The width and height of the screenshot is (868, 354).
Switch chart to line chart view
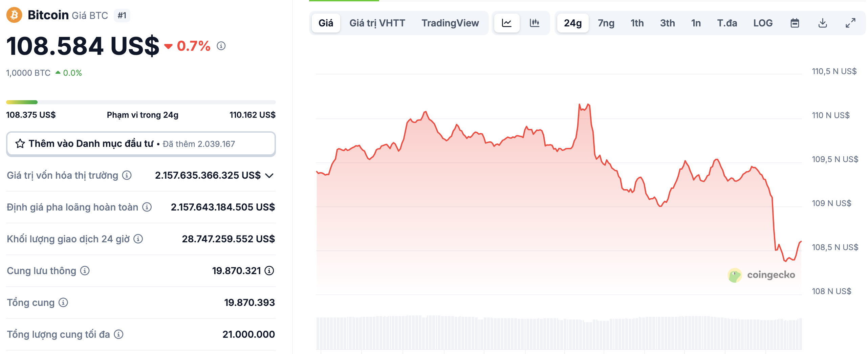pyautogui.click(x=507, y=23)
